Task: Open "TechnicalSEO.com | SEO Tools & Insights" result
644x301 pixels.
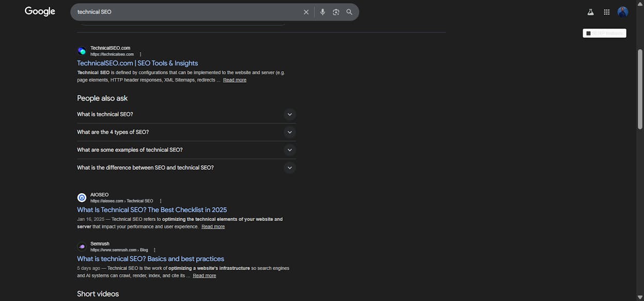Action: click(x=137, y=63)
